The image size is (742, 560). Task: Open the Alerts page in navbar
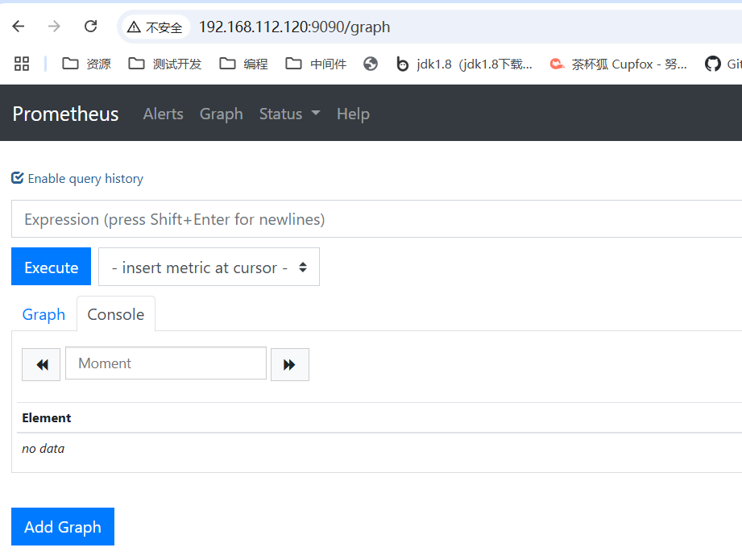(164, 114)
